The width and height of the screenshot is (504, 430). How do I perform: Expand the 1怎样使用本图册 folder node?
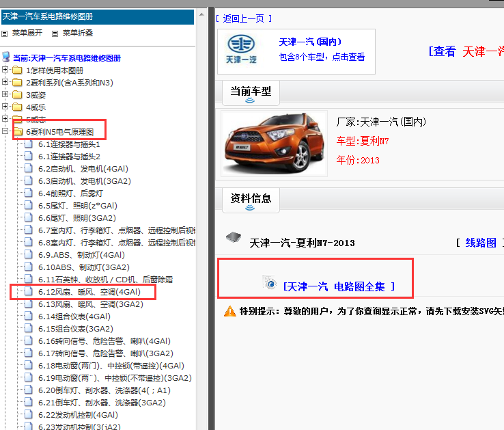tap(5, 70)
